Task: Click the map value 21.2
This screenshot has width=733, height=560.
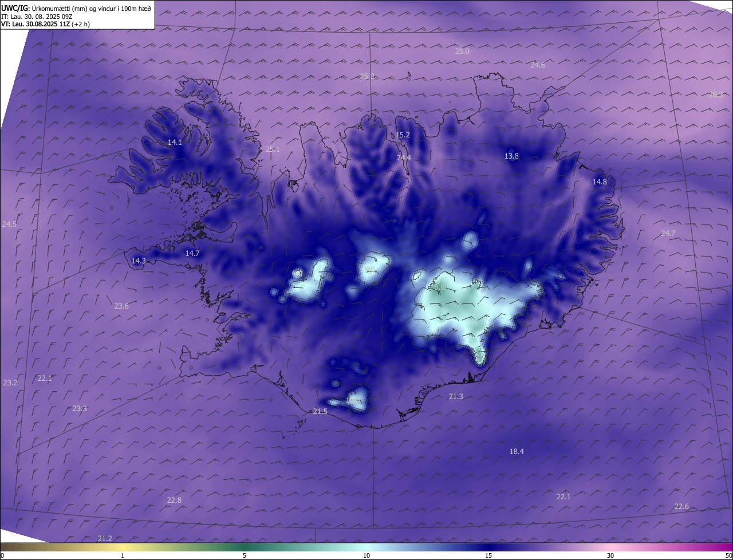Action: pyautogui.click(x=105, y=538)
